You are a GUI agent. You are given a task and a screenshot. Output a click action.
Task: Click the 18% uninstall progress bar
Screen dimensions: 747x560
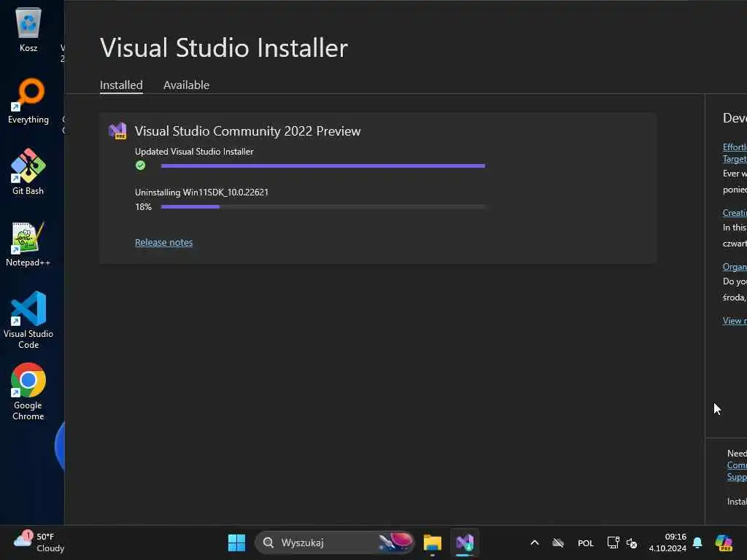click(323, 206)
